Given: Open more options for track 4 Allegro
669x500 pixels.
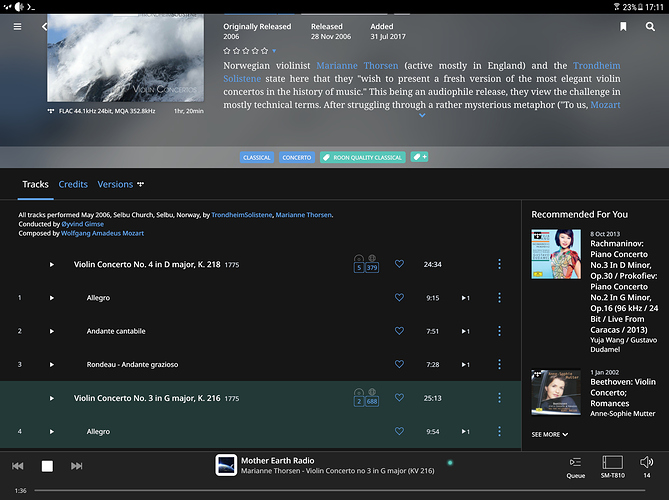Looking at the screenshot, I should coord(499,431).
